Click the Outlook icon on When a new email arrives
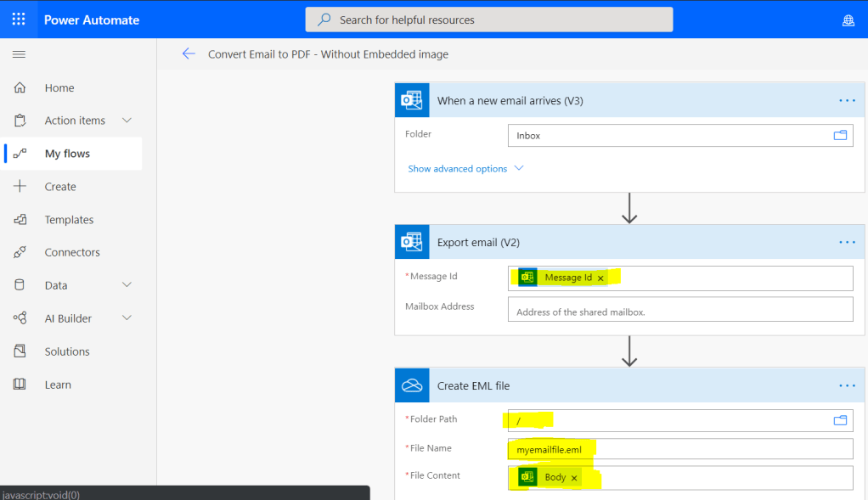 click(x=412, y=100)
